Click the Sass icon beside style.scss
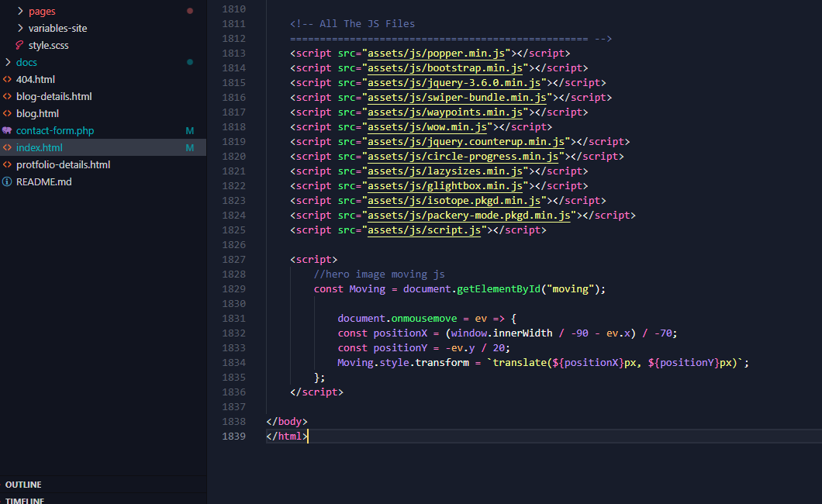This screenshot has height=504, width=822. tap(19, 45)
